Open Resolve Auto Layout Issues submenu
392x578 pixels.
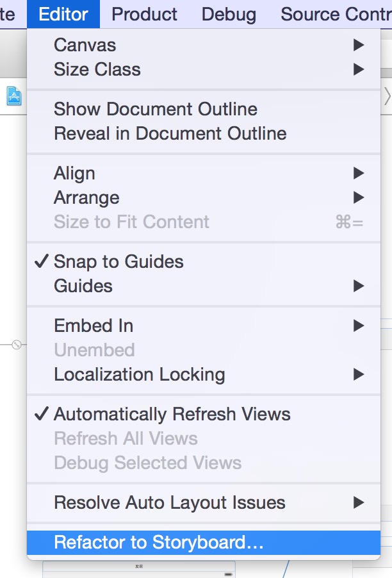tap(204, 502)
